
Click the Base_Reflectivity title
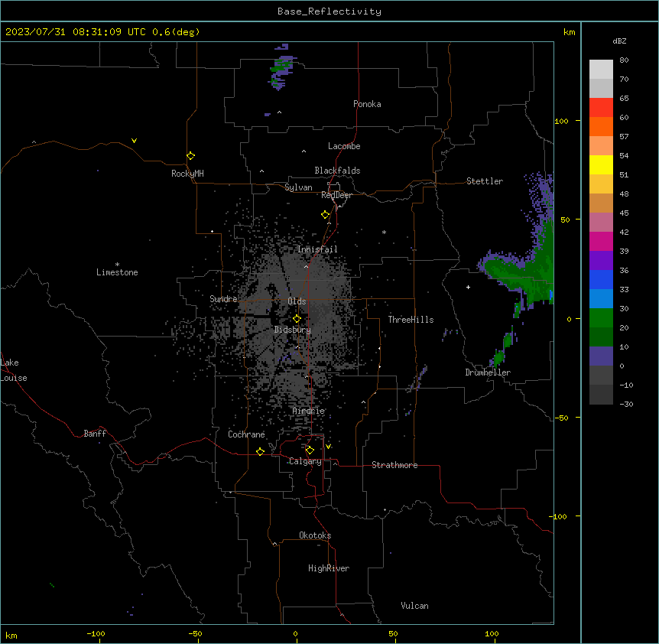coord(329,11)
